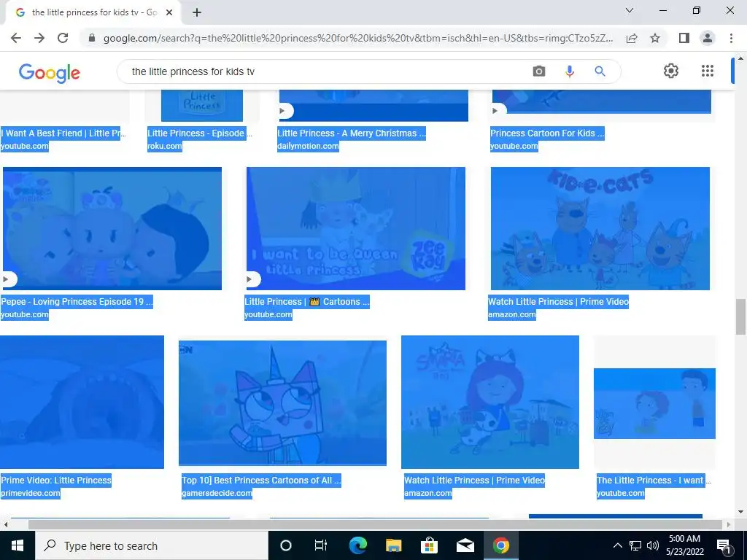Search by image camera icon

pyautogui.click(x=539, y=71)
